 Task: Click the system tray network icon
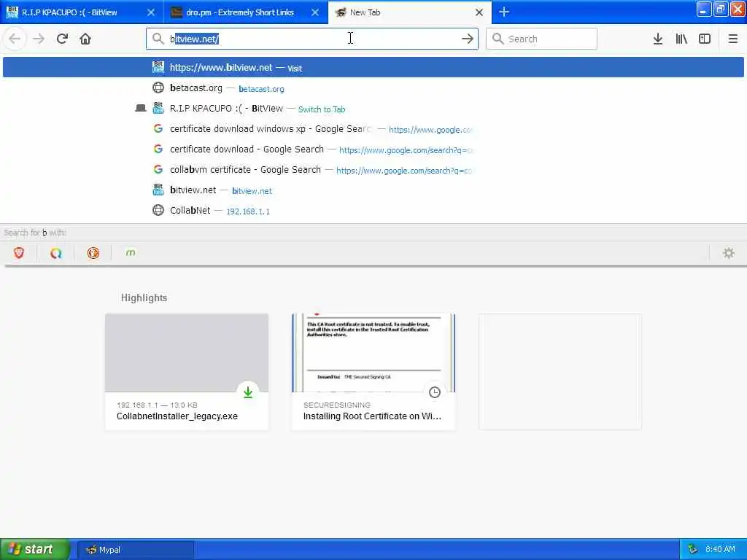tap(693, 550)
